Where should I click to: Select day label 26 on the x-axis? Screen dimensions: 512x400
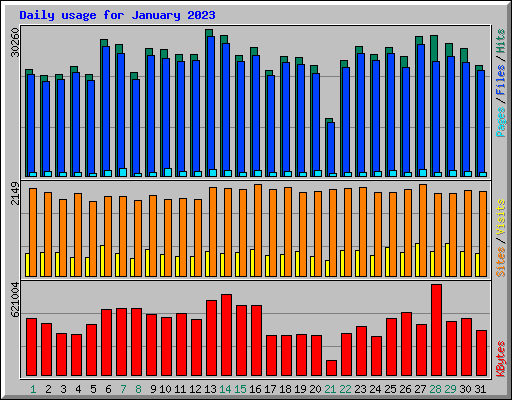(x=405, y=389)
